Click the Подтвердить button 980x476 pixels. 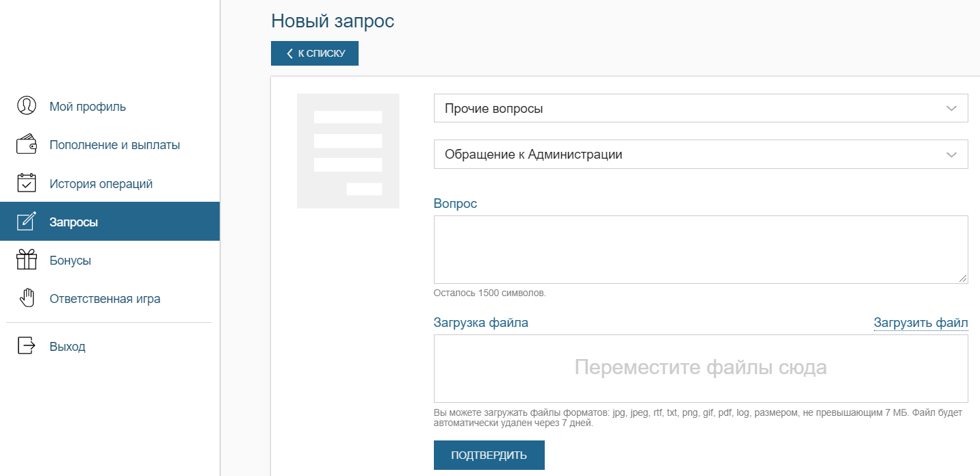pos(489,455)
